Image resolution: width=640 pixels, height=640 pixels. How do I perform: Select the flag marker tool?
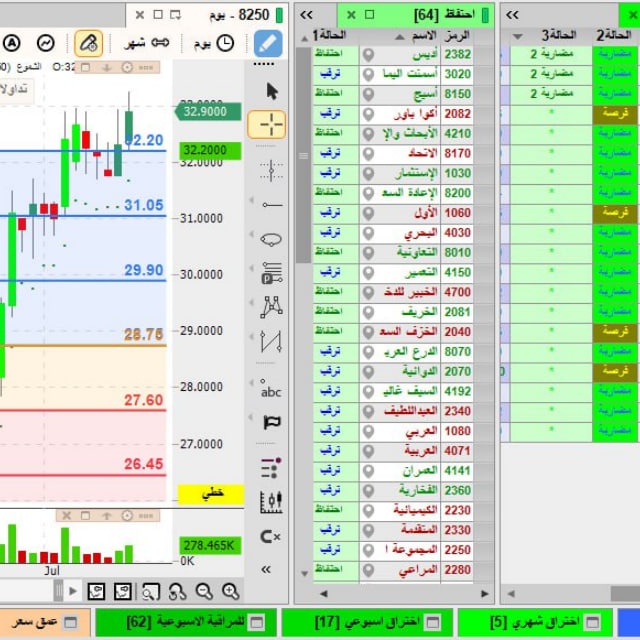[x=272, y=422]
